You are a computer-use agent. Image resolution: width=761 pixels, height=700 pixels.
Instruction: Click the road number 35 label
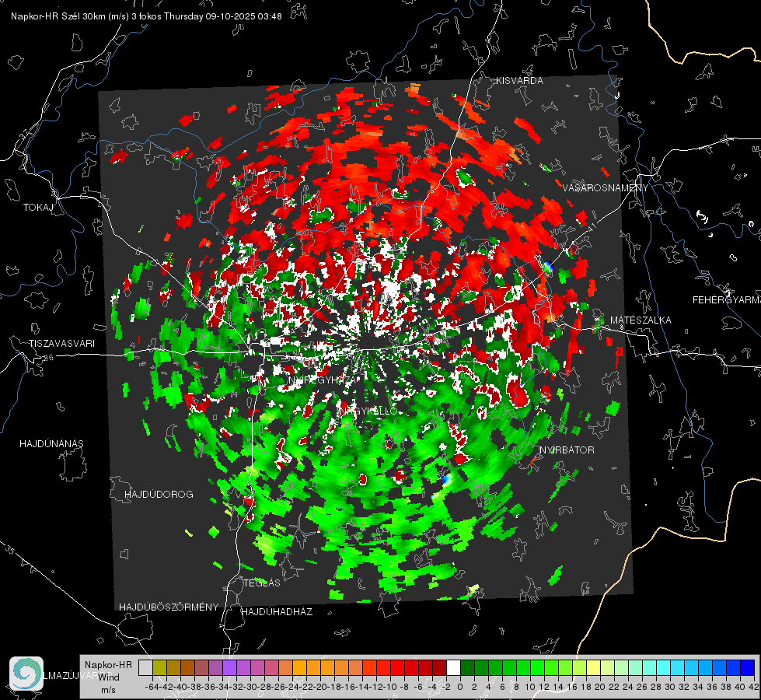click(10, 551)
